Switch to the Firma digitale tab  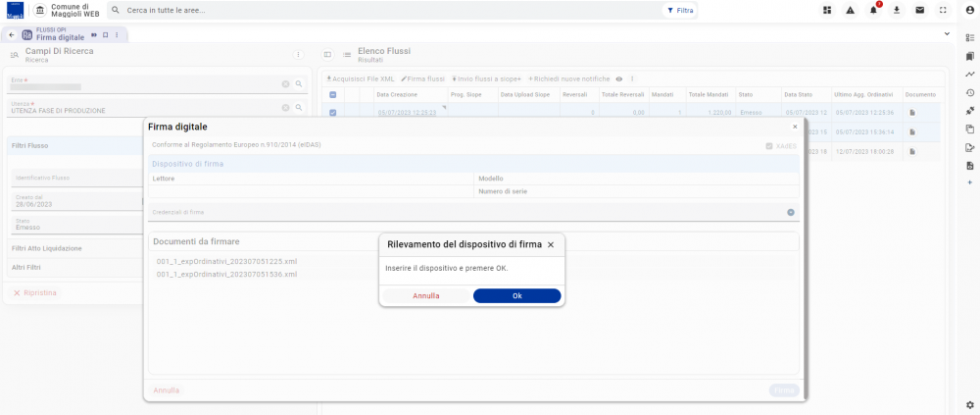tap(65, 34)
